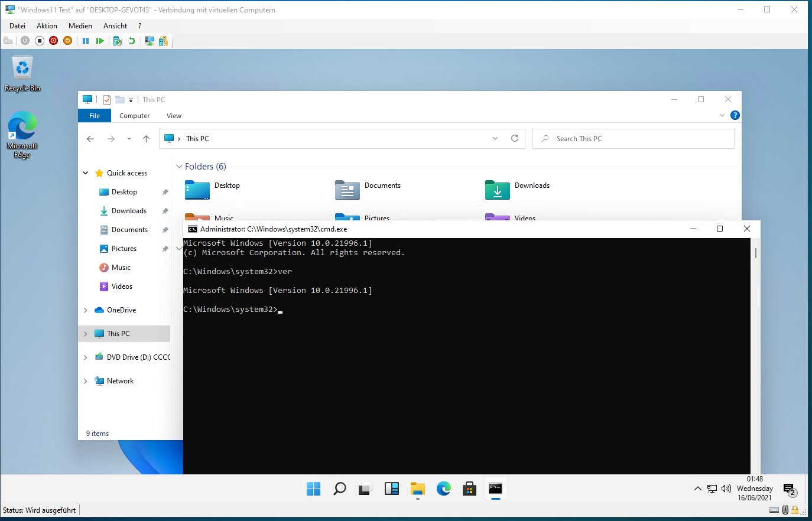The width and height of the screenshot is (812, 521).
Task: Create a checkpoint using the toolbar icon
Action: pyautogui.click(x=118, y=41)
